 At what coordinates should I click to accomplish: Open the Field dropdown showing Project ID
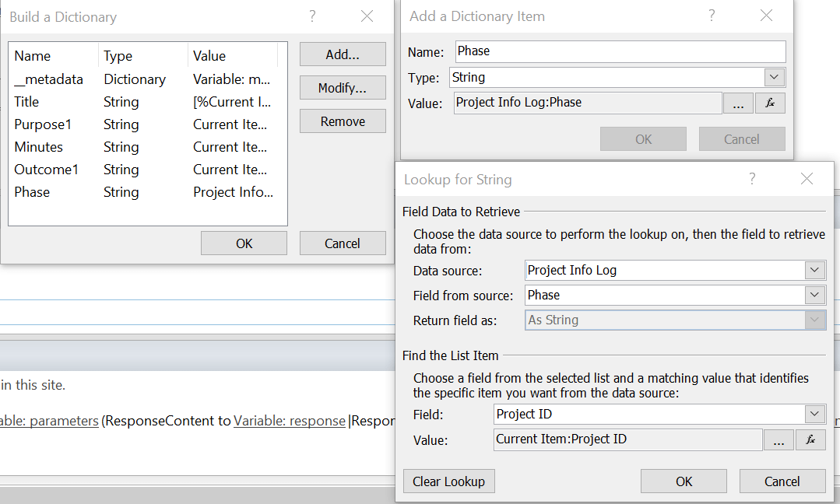[x=814, y=415]
